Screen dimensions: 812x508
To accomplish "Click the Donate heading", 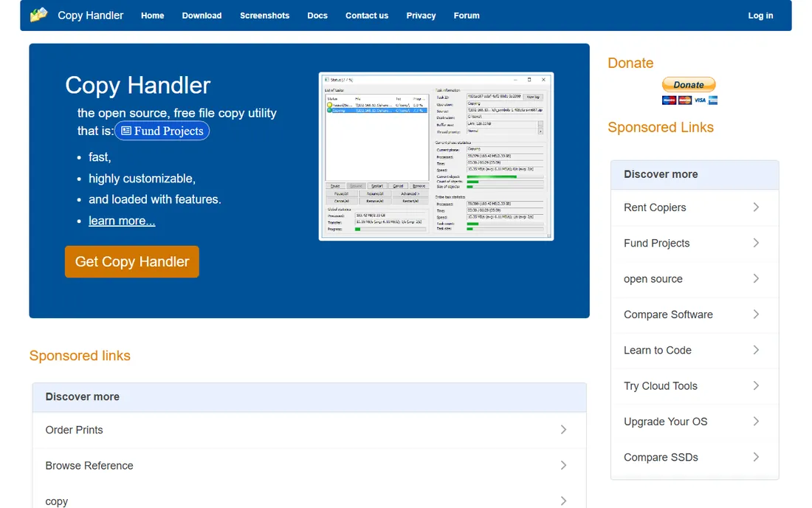I will (630, 63).
